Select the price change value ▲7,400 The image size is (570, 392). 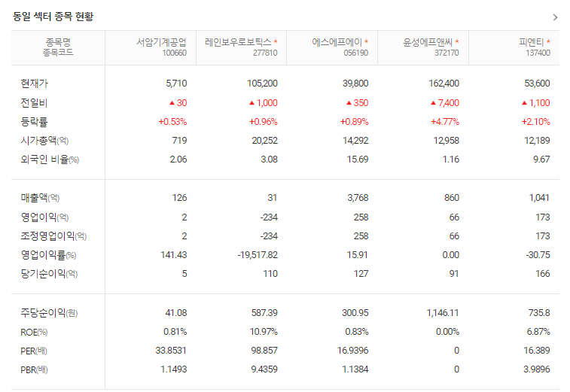coord(444,103)
